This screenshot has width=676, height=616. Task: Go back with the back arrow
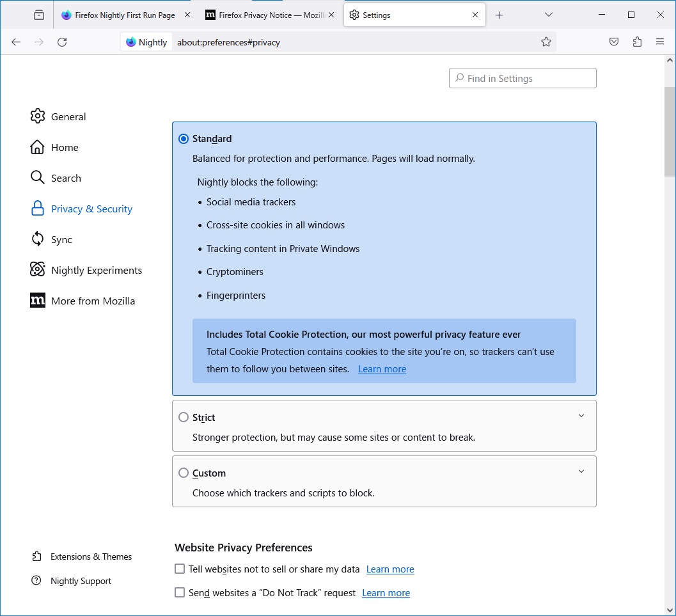pos(16,42)
